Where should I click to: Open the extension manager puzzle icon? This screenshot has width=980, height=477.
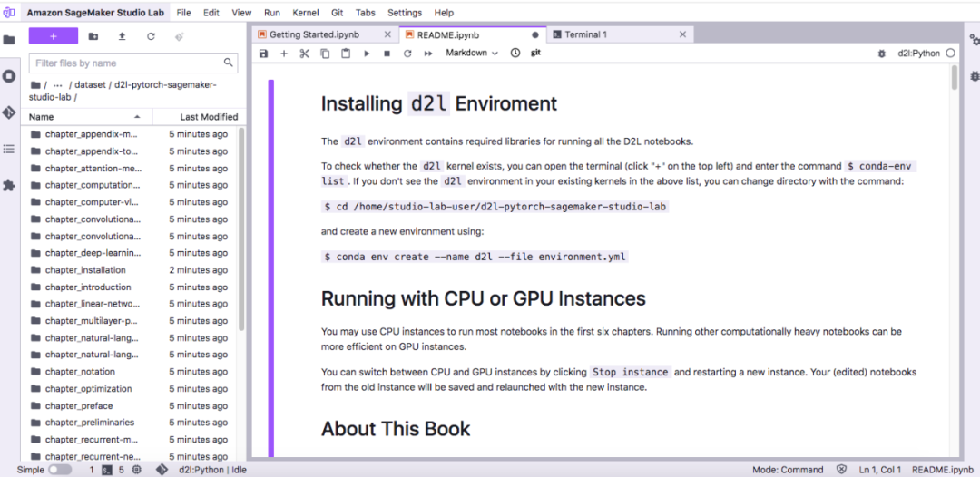(x=9, y=185)
